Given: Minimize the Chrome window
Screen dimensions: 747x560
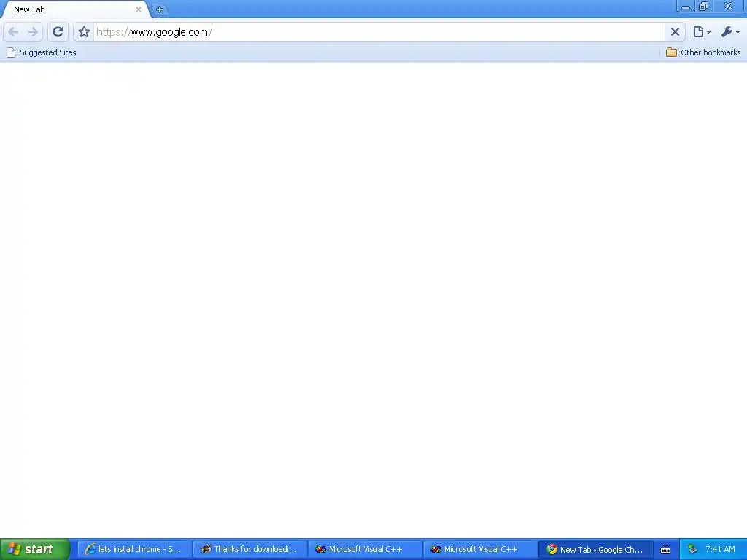Looking at the screenshot, I should 686,7.
